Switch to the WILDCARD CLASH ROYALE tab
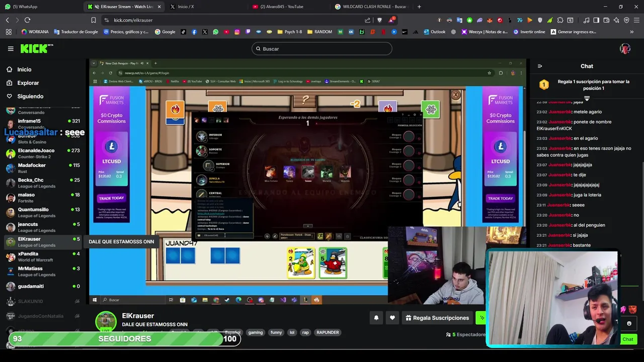The image size is (644, 362). pos(371,7)
